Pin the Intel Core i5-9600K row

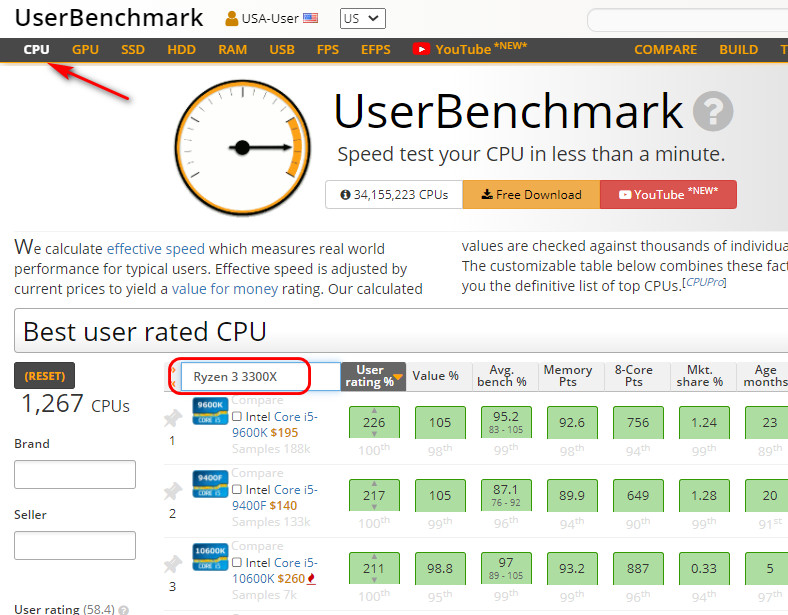(173, 418)
